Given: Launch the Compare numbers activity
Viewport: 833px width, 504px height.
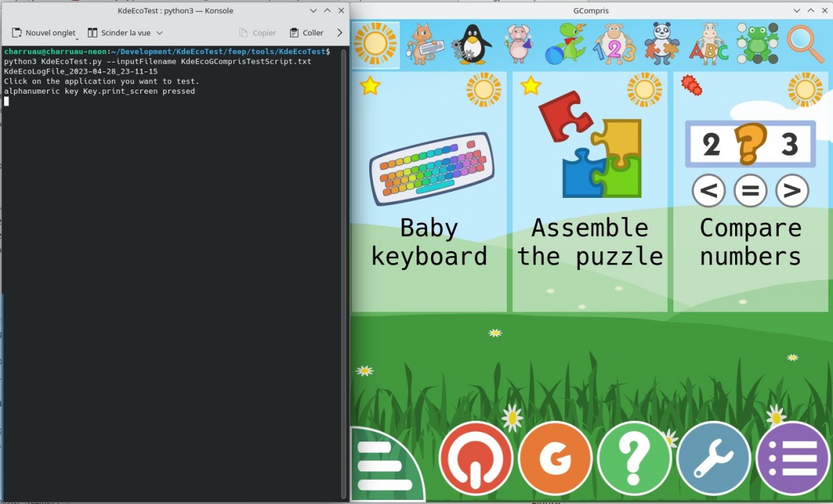Looking at the screenshot, I should pyautogui.click(x=750, y=192).
